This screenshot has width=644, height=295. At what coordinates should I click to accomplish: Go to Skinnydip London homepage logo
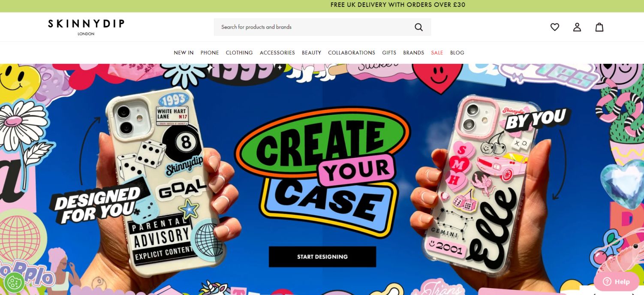click(x=86, y=27)
